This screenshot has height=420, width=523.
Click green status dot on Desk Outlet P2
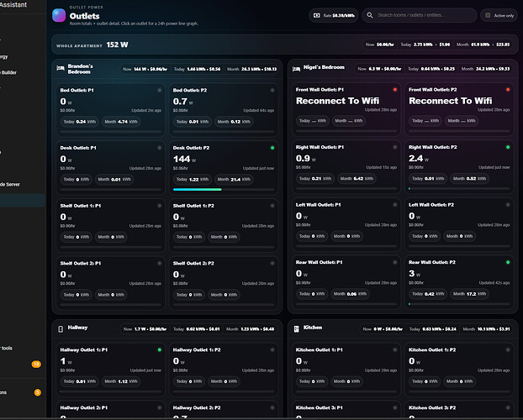coord(272,148)
